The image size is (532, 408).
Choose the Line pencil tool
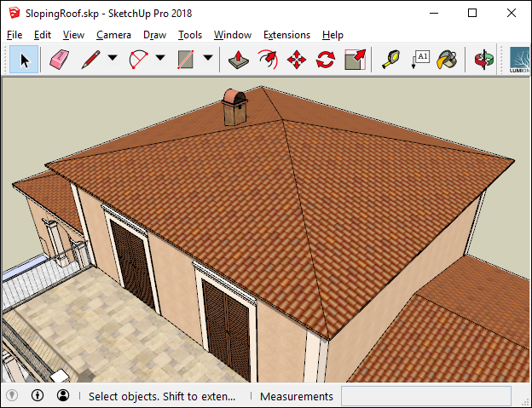click(91, 60)
